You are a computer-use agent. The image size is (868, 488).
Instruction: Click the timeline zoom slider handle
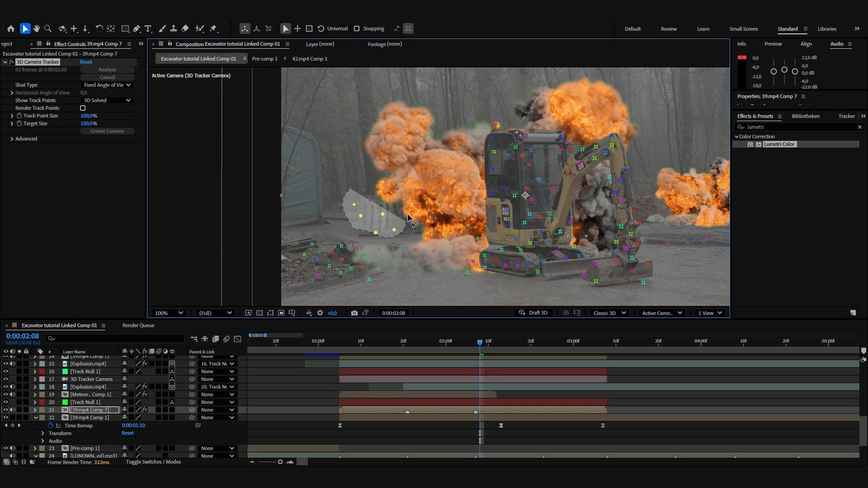(280, 462)
